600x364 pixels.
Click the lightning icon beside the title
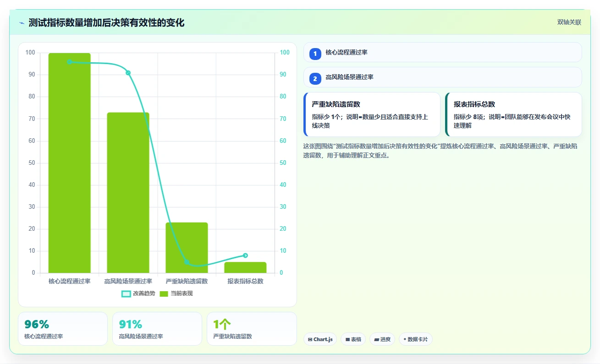[x=22, y=23]
